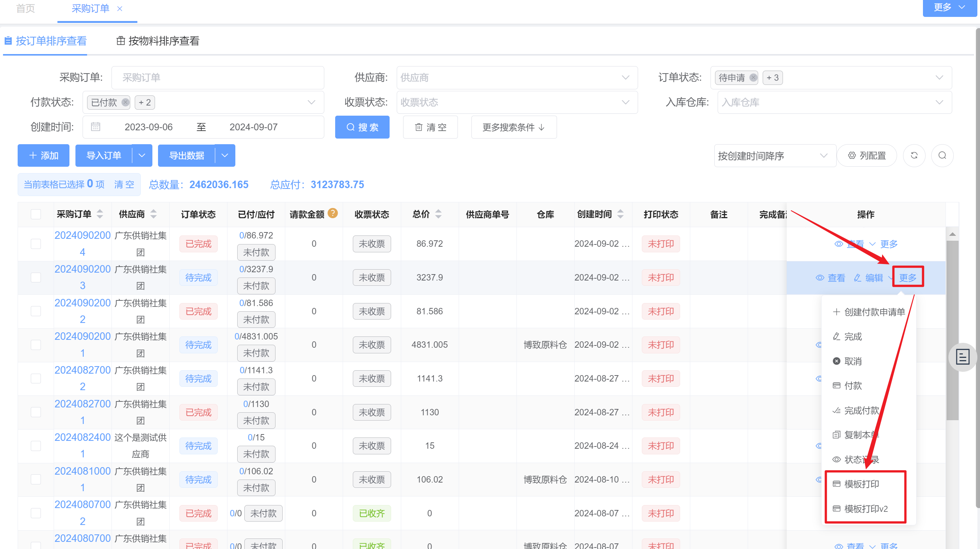
Task: Open the top-right 更多 dropdown
Action: (x=950, y=8)
